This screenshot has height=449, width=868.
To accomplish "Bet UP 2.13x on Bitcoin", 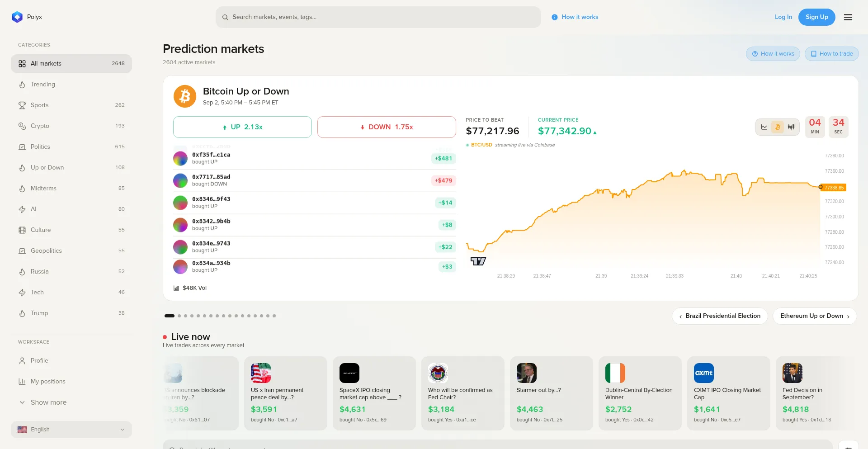I will click(242, 127).
